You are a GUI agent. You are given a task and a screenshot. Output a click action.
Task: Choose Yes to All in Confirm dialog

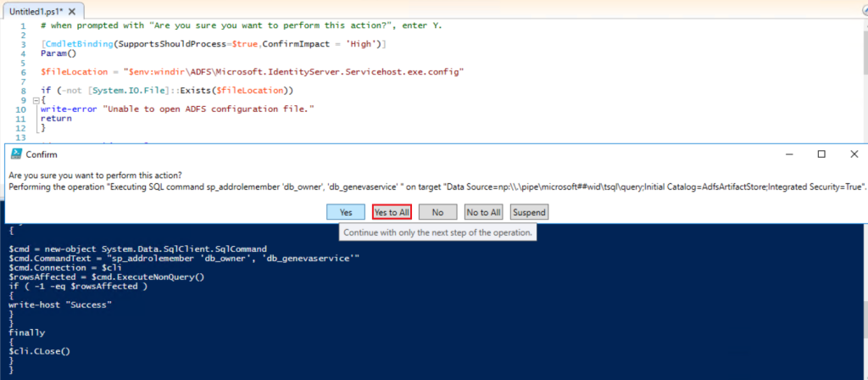point(392,212)
